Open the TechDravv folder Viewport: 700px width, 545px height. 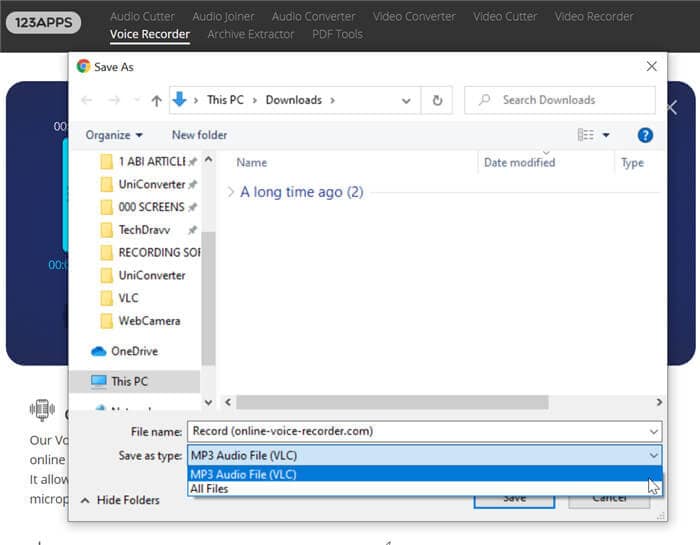(x=144, y=230)
